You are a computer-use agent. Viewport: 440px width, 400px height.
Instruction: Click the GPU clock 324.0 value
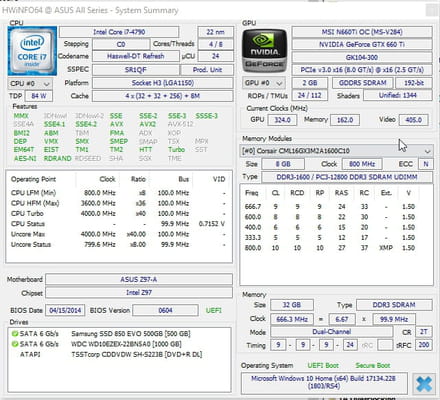pyautogui.click(x=282, y=120)
